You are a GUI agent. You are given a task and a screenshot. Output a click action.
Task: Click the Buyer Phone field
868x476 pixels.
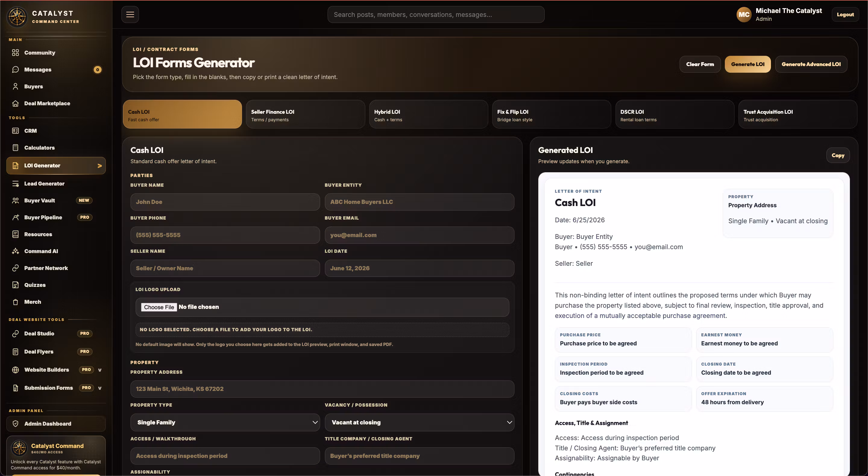225,235
